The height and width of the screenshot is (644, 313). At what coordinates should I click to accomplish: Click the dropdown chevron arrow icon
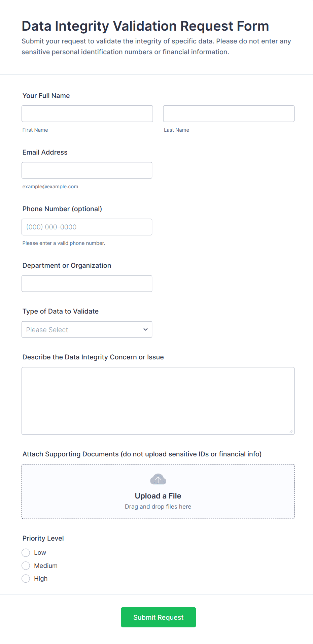(x=145, y=329)
